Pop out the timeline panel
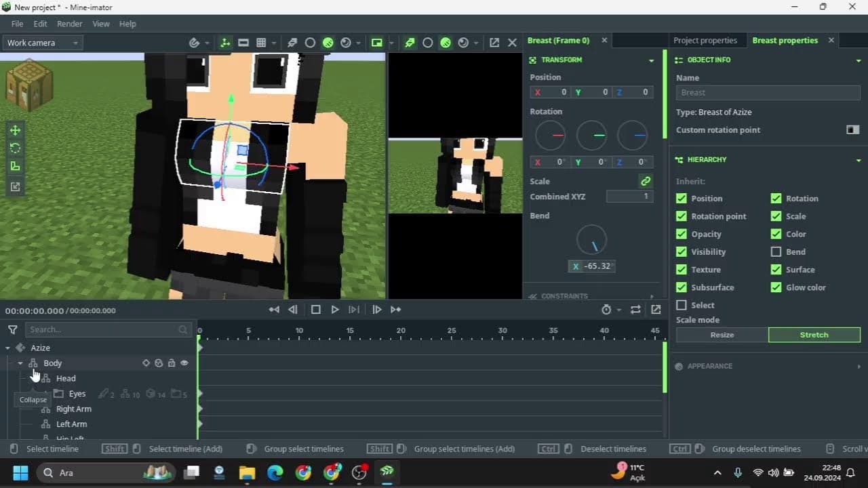868x488 pixels. (656, 310)
